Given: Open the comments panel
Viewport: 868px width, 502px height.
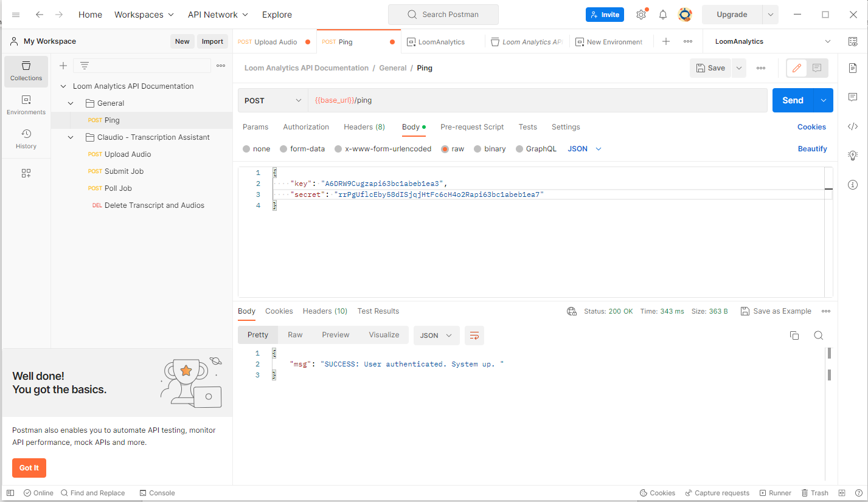Looking at the screenshot, I should point(853,97).
